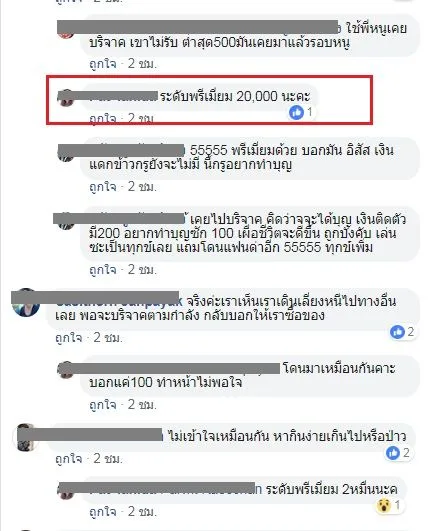Viewport: 446px width, 531px height.
Task: Like the 'ไม่เข้าใจเหมือนกัน' comment
Action: coord(69,459)
